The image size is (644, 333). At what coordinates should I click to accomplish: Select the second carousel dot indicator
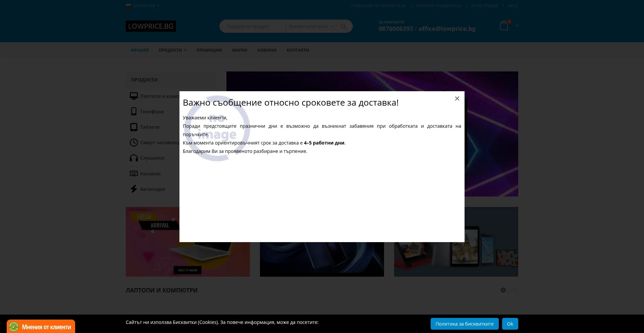[x=509, y=290]
